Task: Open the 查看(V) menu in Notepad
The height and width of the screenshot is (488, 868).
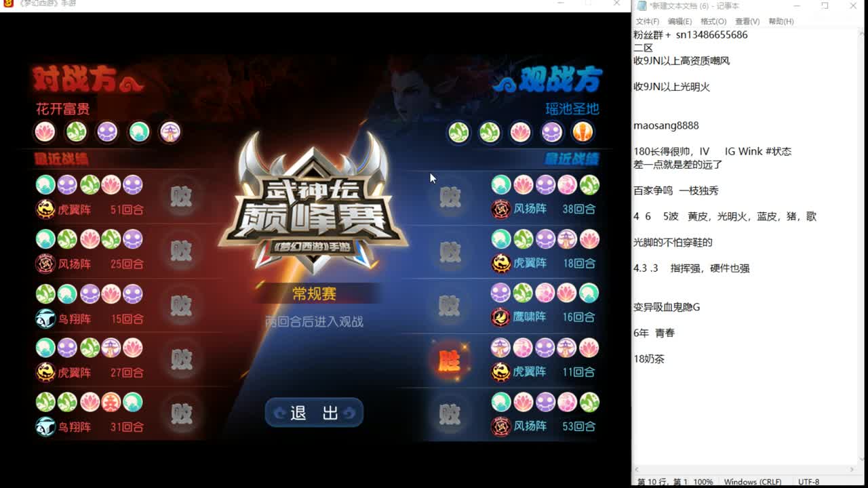Action: (747, 22)
